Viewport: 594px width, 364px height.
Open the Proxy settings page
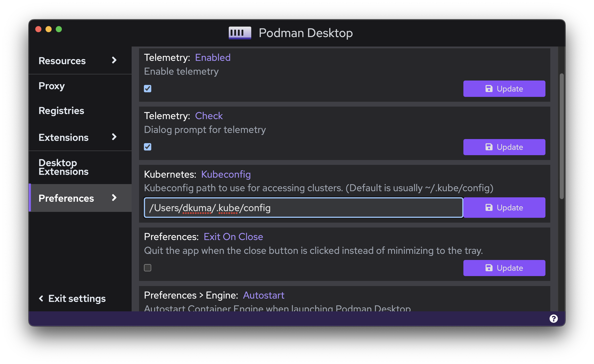[51, 86]
